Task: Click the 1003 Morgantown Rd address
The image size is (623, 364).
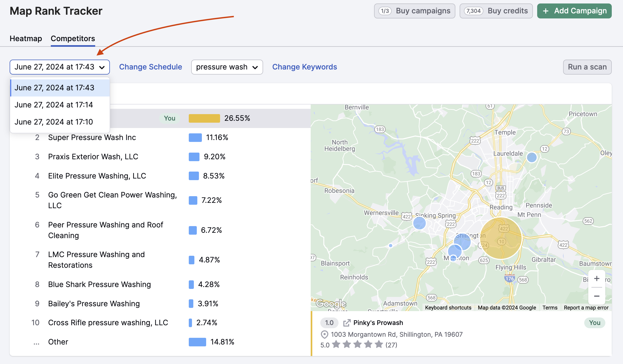Action: coord(397,335)
